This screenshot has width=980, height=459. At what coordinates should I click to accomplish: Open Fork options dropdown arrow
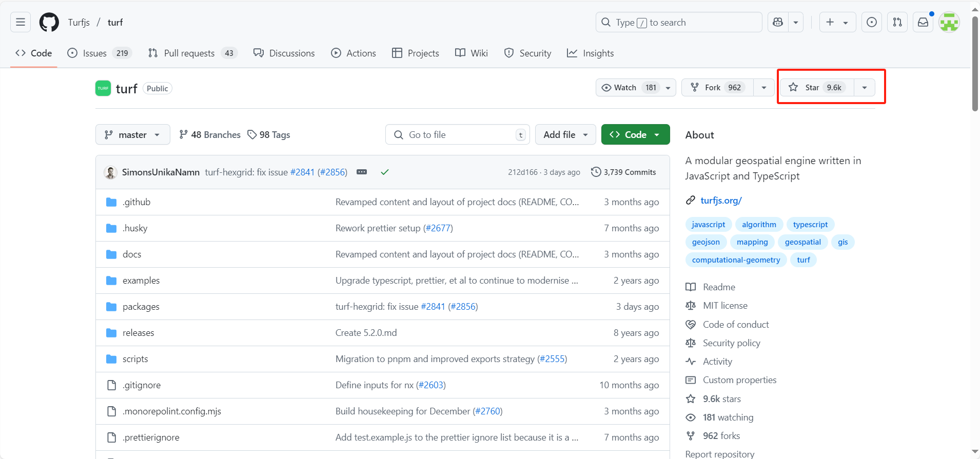point(764,88)
